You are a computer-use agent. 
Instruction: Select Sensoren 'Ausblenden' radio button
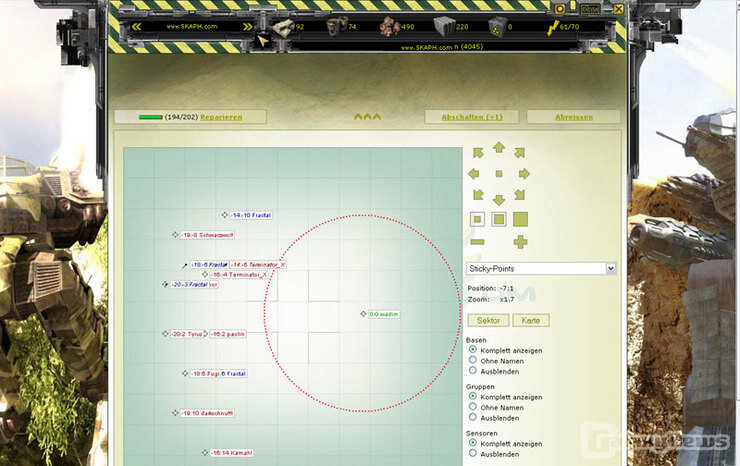coord(473,453)
